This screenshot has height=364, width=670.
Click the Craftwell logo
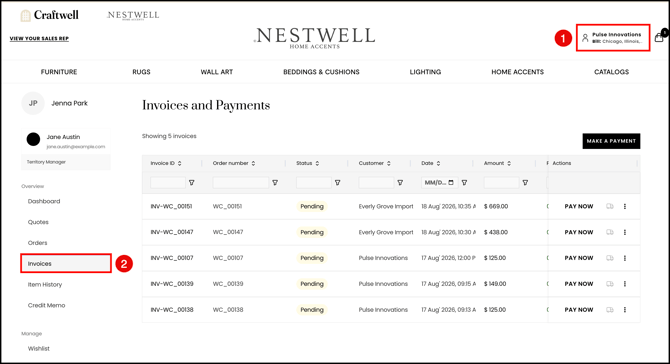click(50, 15)
